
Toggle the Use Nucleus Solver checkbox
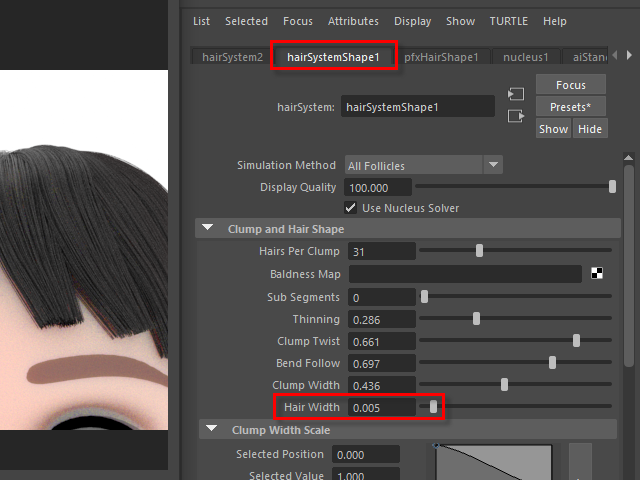click(x=351, y=208)
